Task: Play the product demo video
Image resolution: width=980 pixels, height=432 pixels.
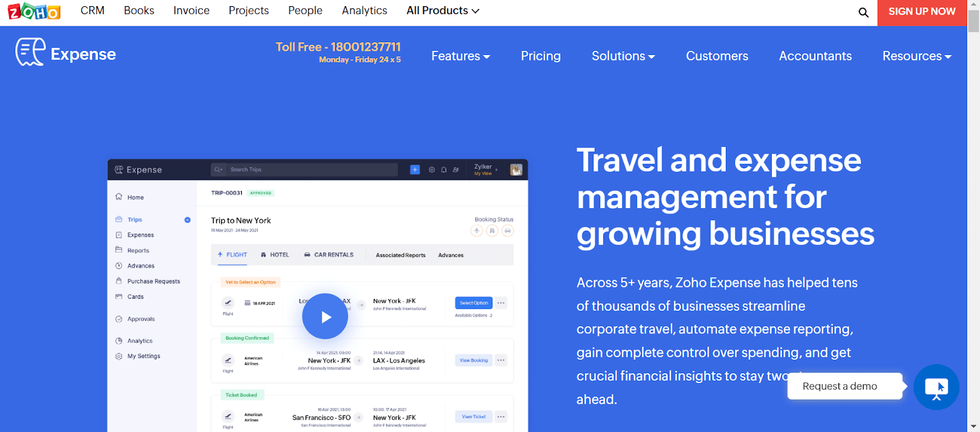Action: click(325, 316)
